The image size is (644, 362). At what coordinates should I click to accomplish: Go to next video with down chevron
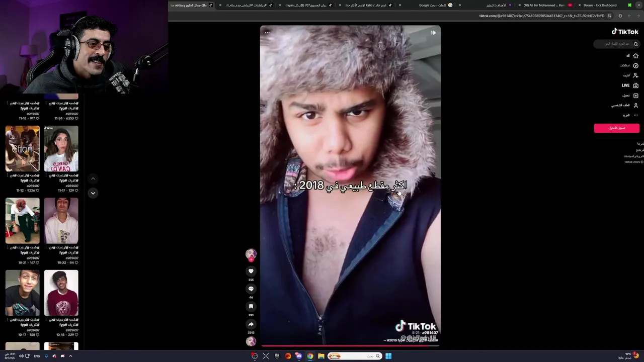[x=93, y=193]
